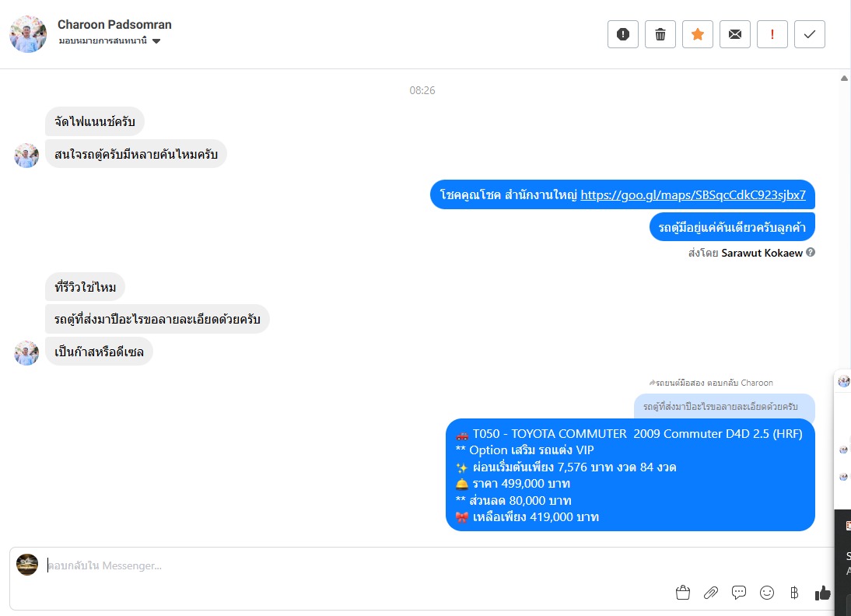Click the quoted reply bubble above car details

pos(724,407)
